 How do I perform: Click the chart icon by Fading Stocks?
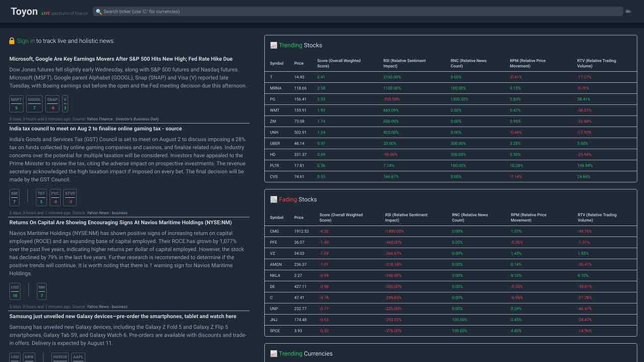coord(274,200)
